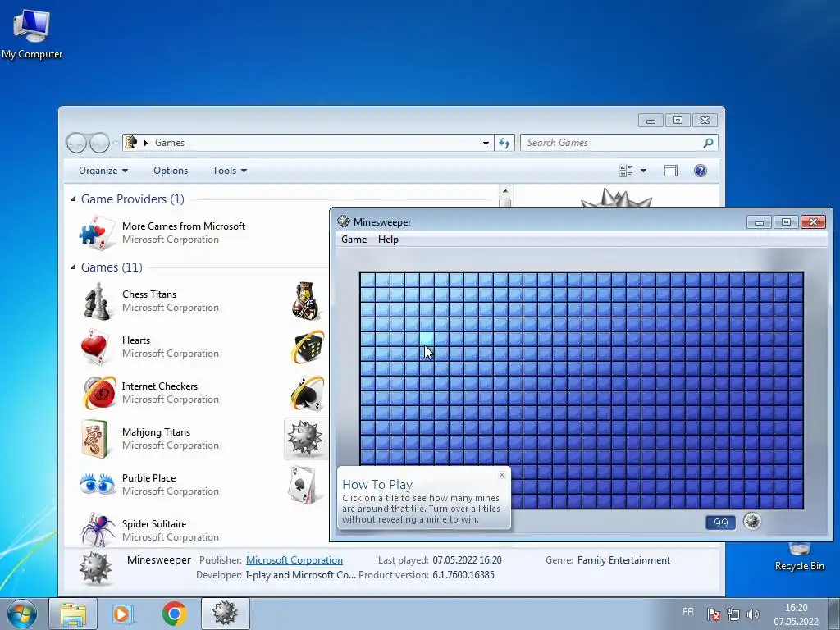Click the Last played 07.05.2022 16:20 value
The height and width of the screenshot is (630, 840).
[467, 559]
